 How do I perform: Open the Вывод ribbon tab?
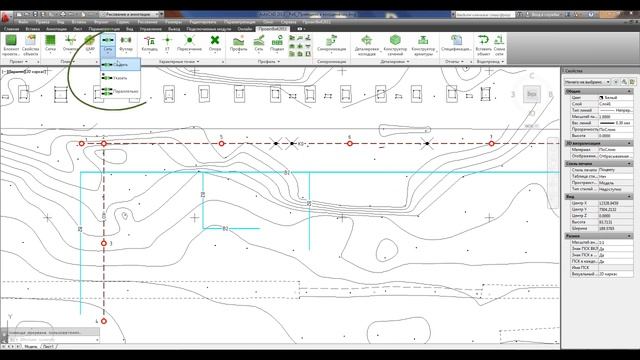[174, 29]
